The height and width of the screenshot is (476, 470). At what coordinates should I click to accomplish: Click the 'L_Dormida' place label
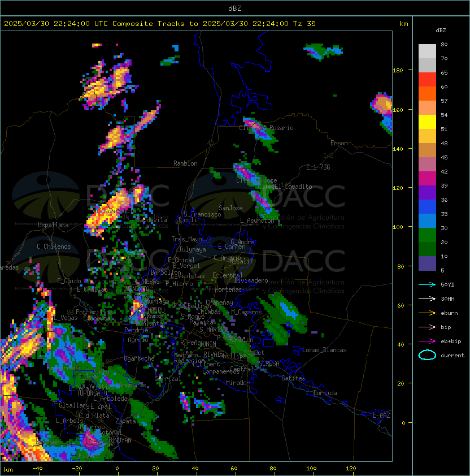pyautogui.click(x=321, y=393)
